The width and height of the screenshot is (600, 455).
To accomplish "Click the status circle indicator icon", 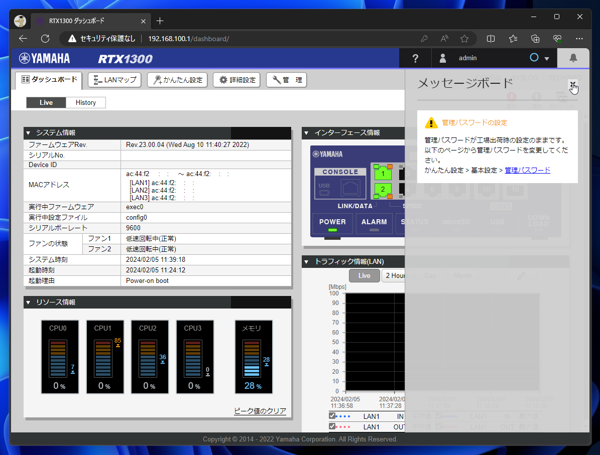I will [x=534, y=58].
